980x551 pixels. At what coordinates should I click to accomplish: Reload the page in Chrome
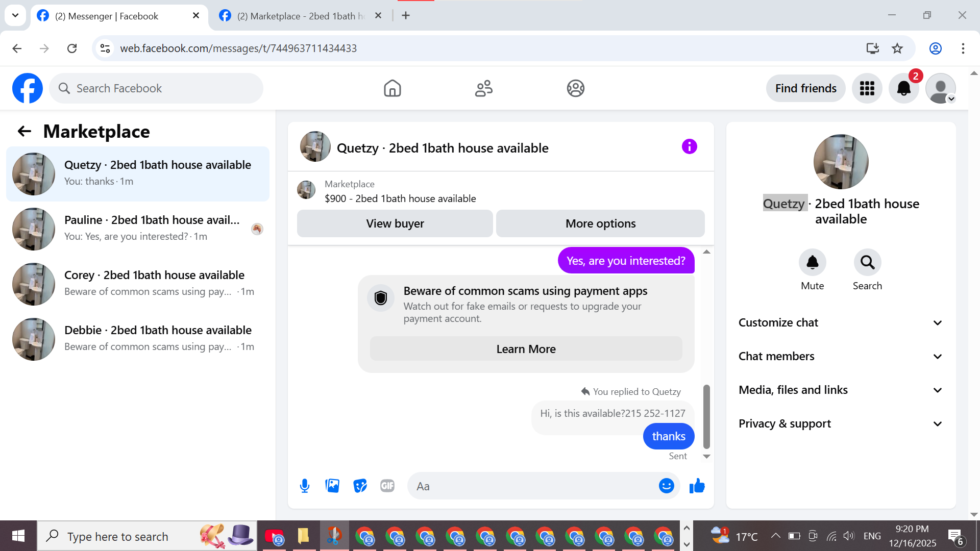point(72,48)
